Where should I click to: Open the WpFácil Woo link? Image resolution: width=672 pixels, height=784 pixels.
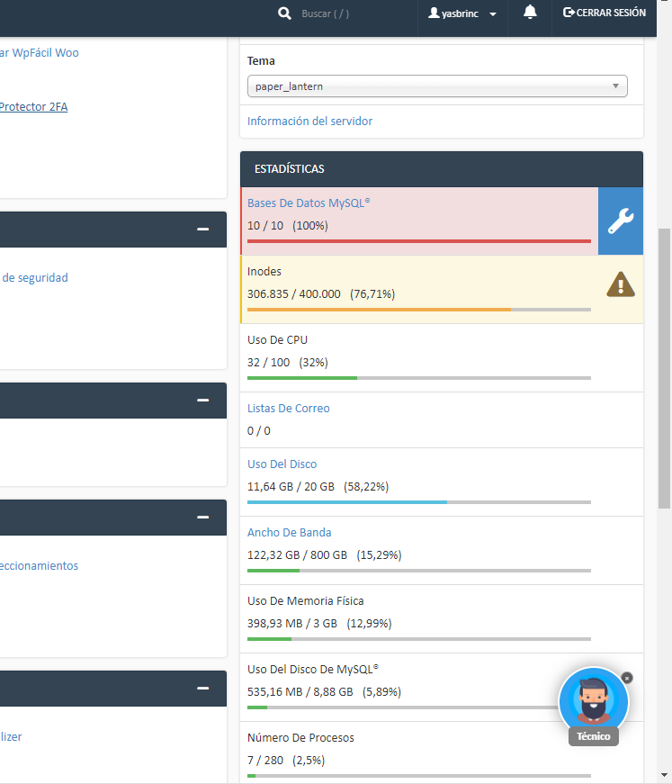pyautogui.click(x=40, y=52)
